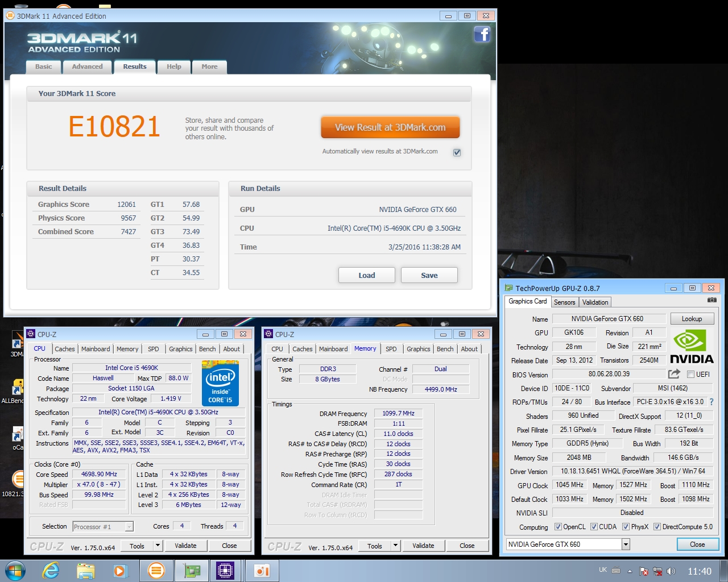Open the Bench tab in the CPU-Z CPU window
Viewport: 728px width, 582px height.
pos(207,349)
